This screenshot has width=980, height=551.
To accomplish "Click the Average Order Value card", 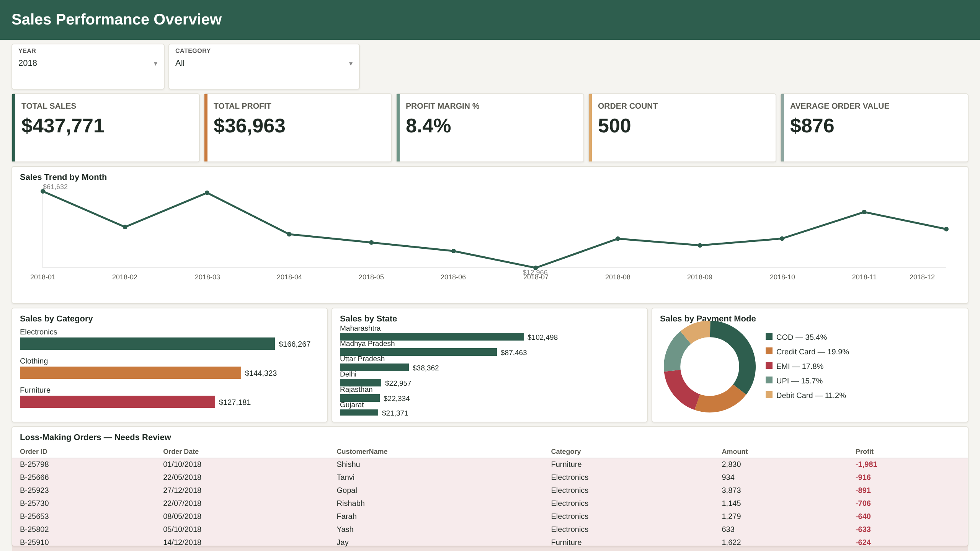I will (x=874, y=128).
